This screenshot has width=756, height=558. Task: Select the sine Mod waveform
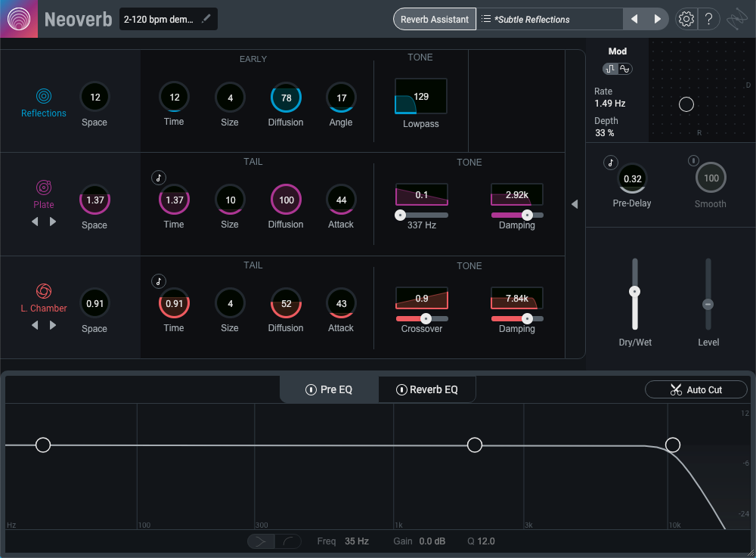coord(624,69)
